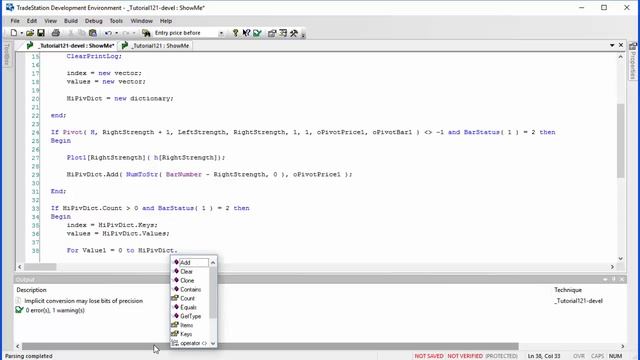Click the Description column header
Viewport: 640px width, 360px height.
coord(31,290)
